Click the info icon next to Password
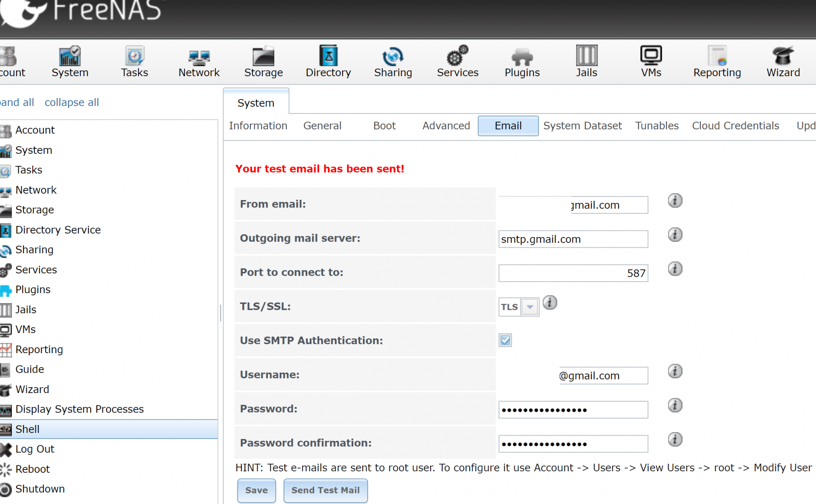Image resolution: width=816 pixels, height=504 pixels. 675,405
